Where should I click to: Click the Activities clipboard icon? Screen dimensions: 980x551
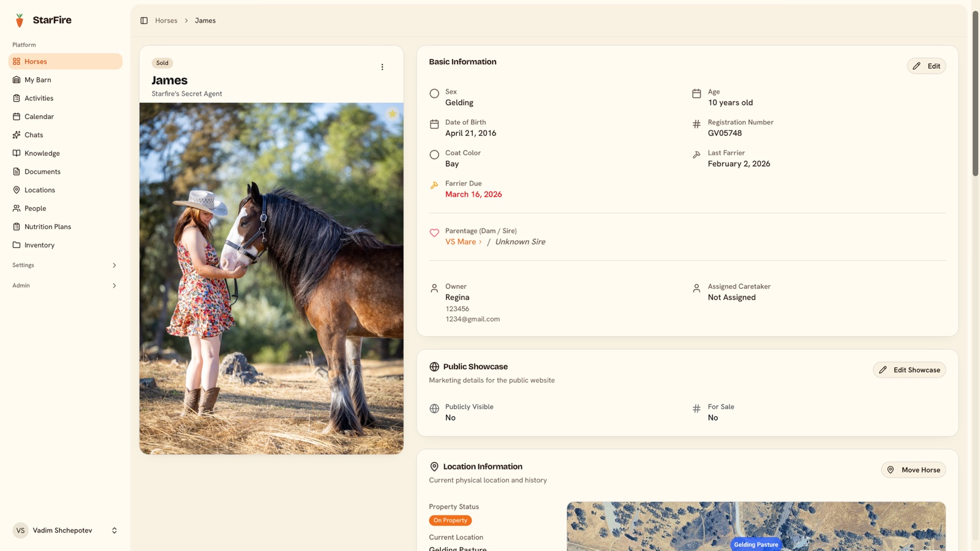[17, 98]
